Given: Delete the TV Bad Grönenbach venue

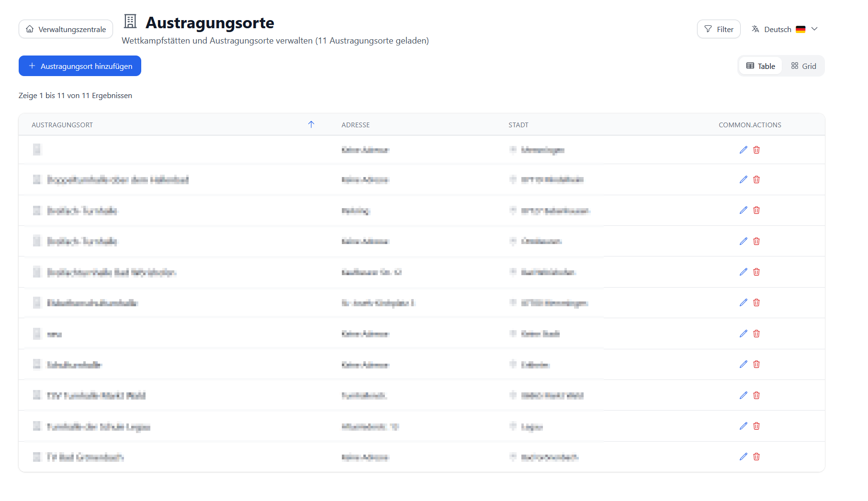Looking at the screenshot, I should tap(756, 456).
